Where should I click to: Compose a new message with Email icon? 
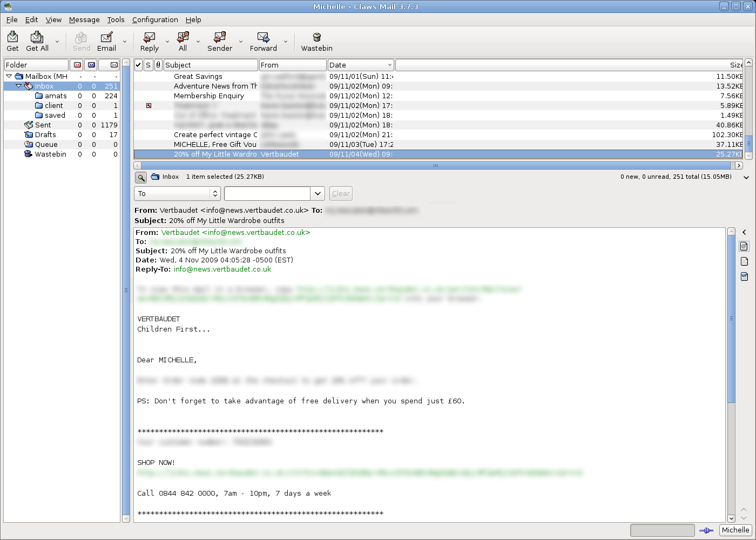(x=106, y=37)
